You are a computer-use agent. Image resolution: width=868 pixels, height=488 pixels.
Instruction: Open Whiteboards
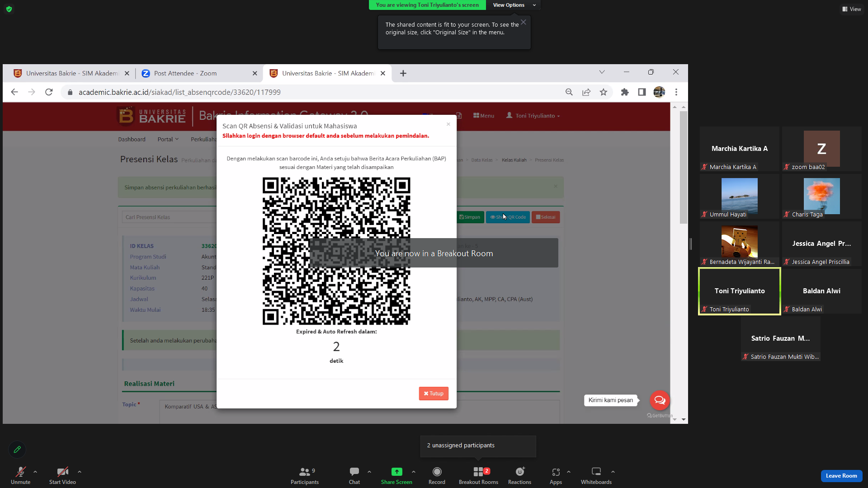[x=596, y=475]
